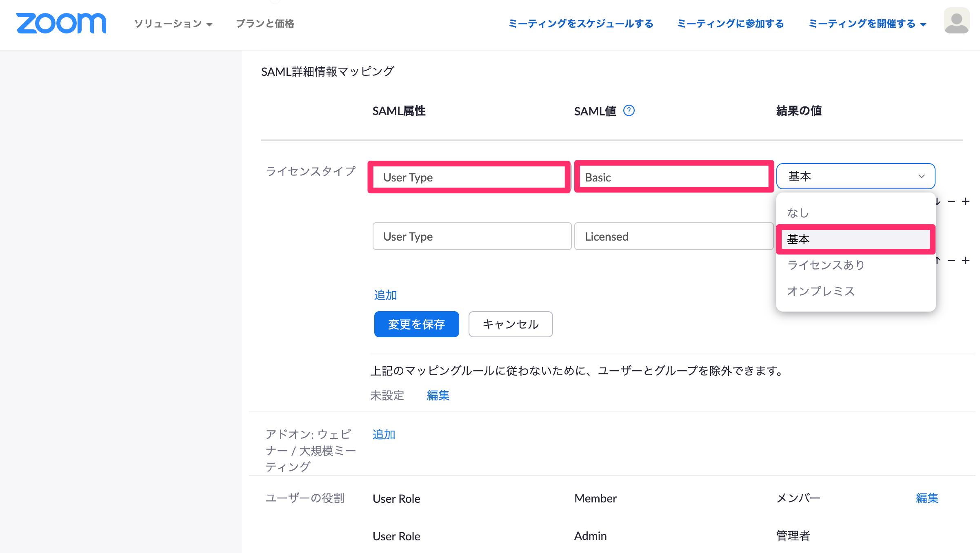The height and width of the screenshot is (553, 980).
Task: Choose 基本 option in the dropdown list
Action: coord(856,239)
